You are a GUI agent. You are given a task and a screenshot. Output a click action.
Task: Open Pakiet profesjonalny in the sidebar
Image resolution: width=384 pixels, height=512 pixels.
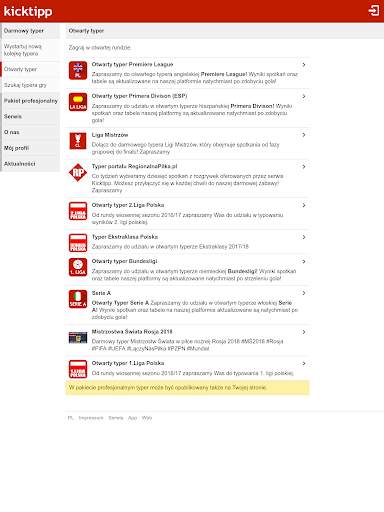(x=30, y=101)
